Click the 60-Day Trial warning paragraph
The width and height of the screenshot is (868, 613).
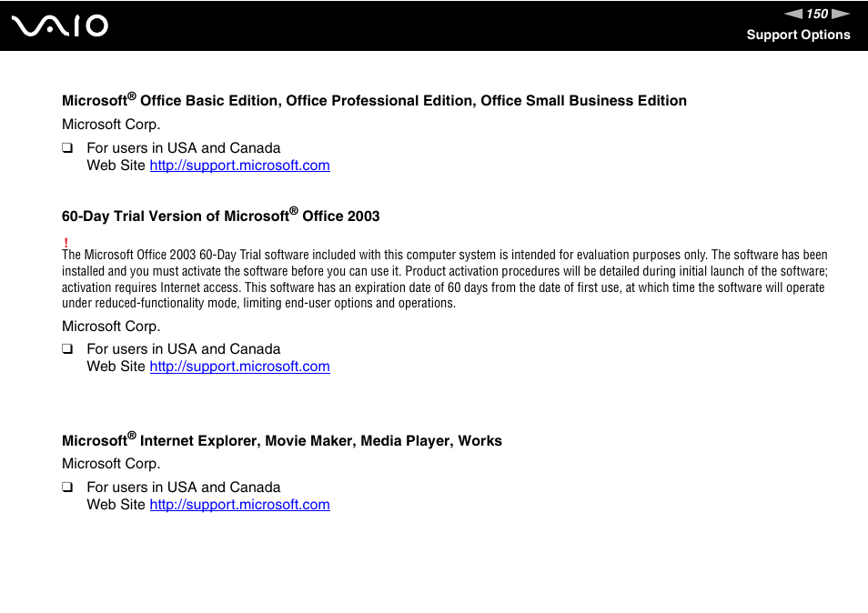[x=445, y=279]
